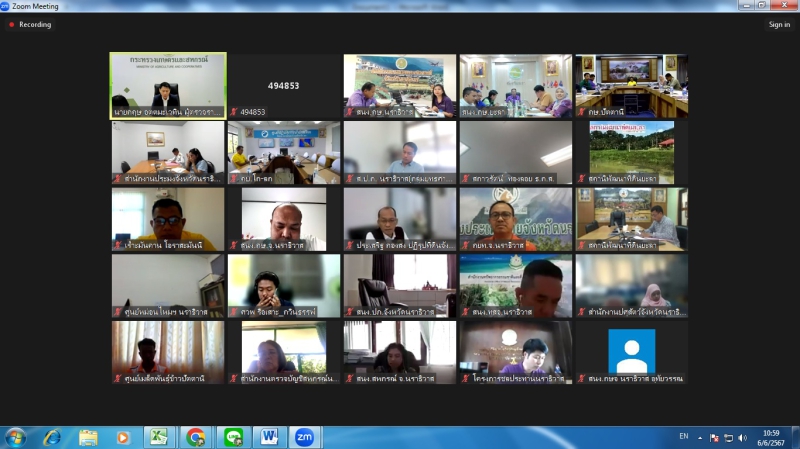Click the Sign in button
The image size is (800, 449).
click(x=779, y=24)
